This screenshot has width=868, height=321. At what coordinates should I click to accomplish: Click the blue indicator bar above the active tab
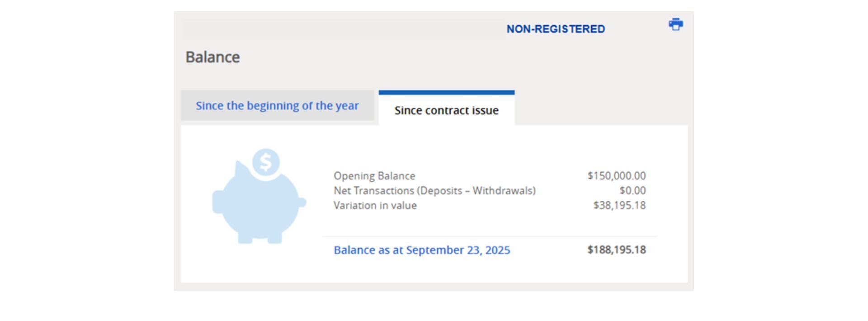446,92
